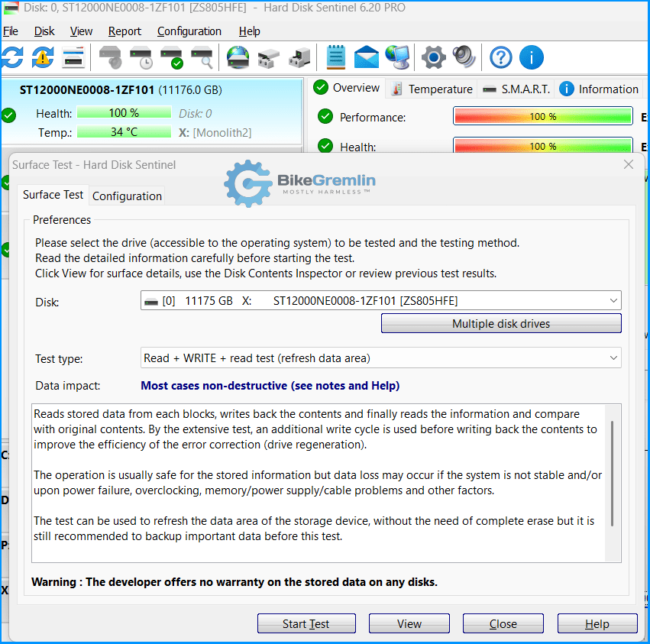Click the blue question mark help icon

[501, 57]
